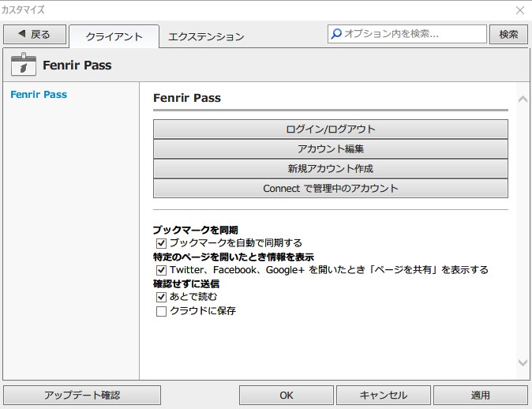Enable the クラウドに保存 checkbox
The width and height of the screenshot is (532, 409).
pyautogui.click(x=161, y=311)
